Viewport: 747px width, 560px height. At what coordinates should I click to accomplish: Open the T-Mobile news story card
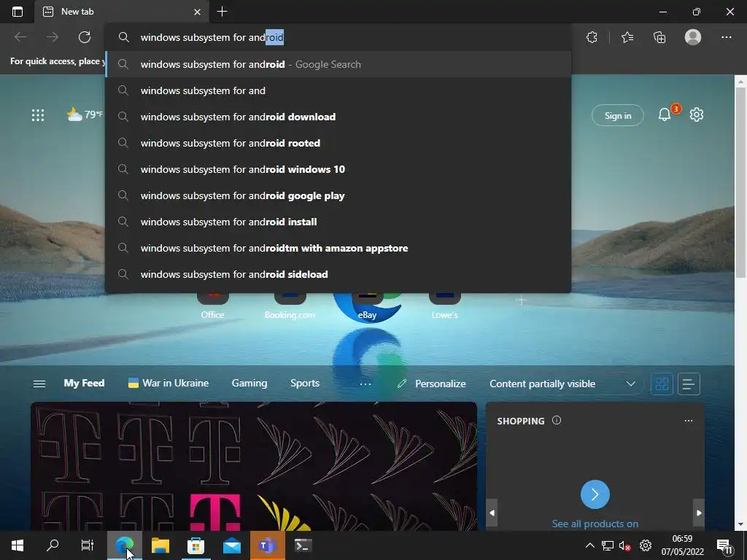pyautogui.click(x=253, y=466)
